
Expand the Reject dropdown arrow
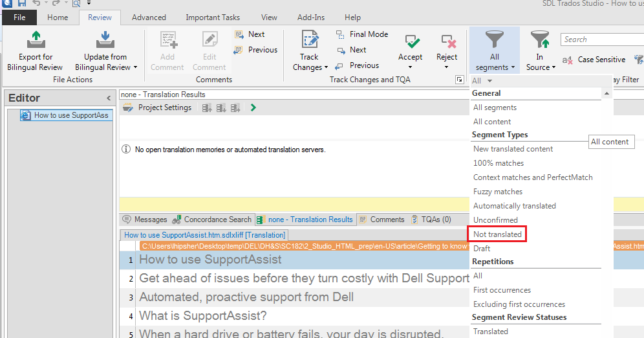(x=446, y=67)
